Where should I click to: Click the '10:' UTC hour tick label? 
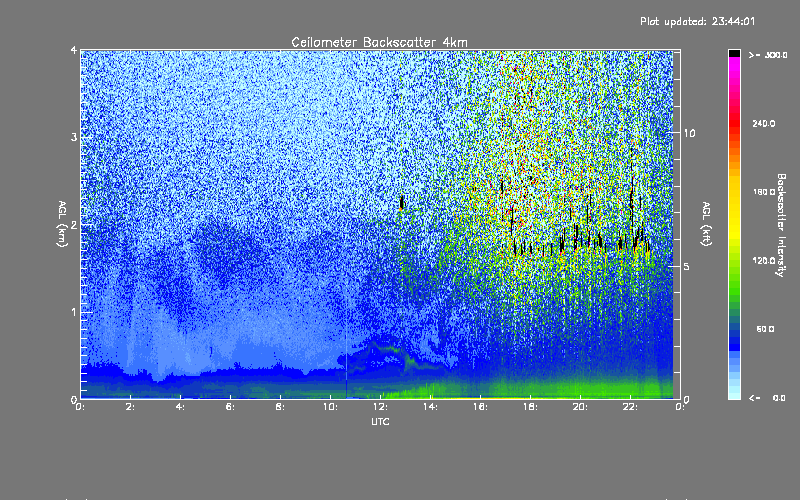331,407
